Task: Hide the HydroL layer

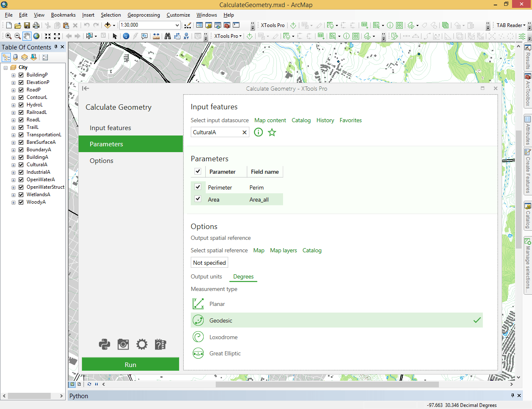Action: tap(21, 105)
